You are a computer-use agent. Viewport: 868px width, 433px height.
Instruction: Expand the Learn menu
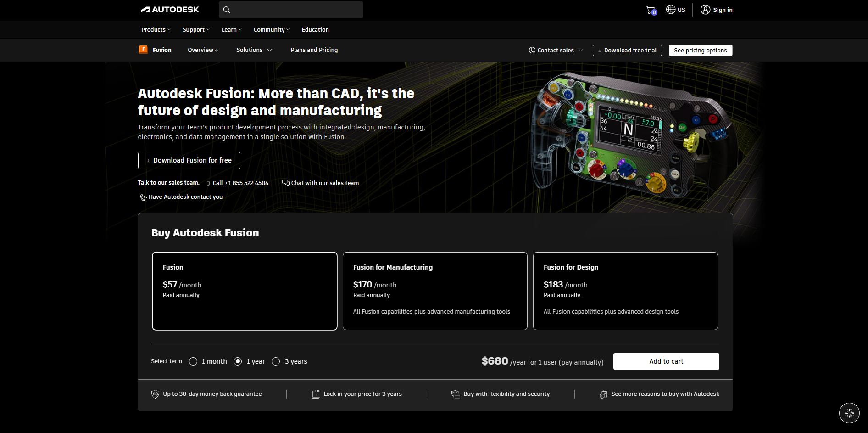[x=232, y=29]
